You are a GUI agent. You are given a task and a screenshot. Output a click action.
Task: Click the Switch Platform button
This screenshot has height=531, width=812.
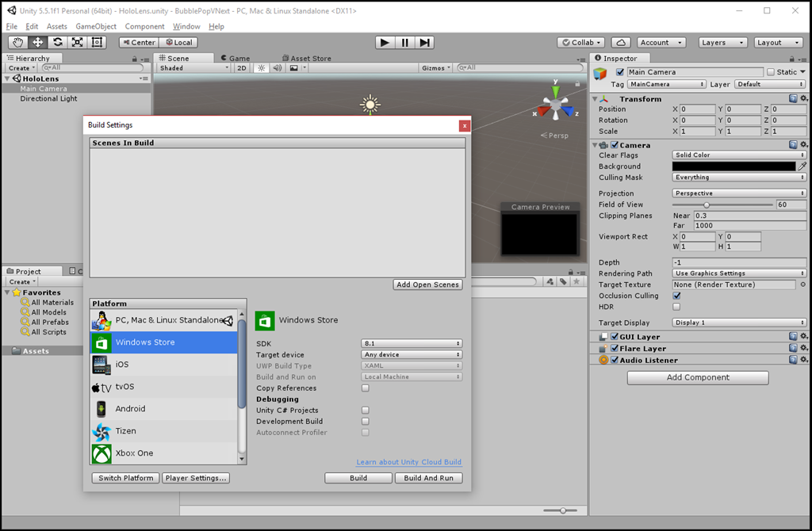(x=126, y=478)
